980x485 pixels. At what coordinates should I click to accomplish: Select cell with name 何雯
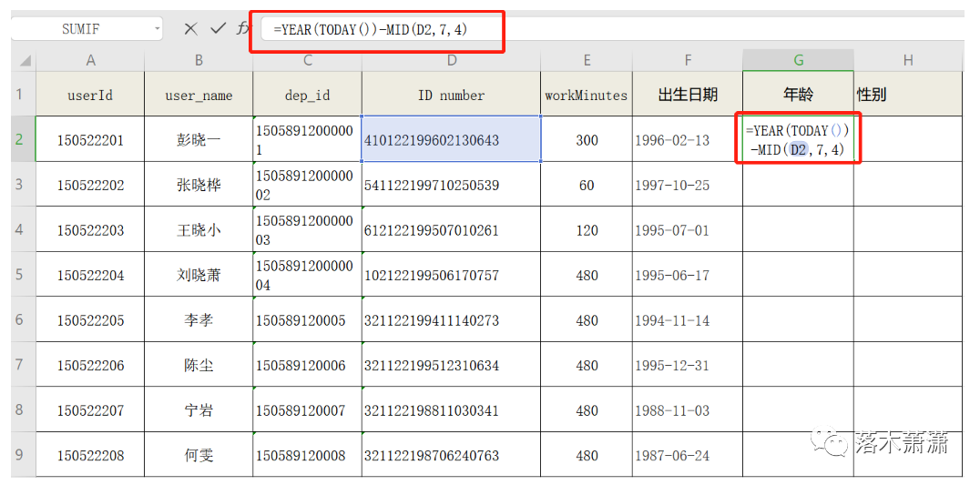point(199,454)
